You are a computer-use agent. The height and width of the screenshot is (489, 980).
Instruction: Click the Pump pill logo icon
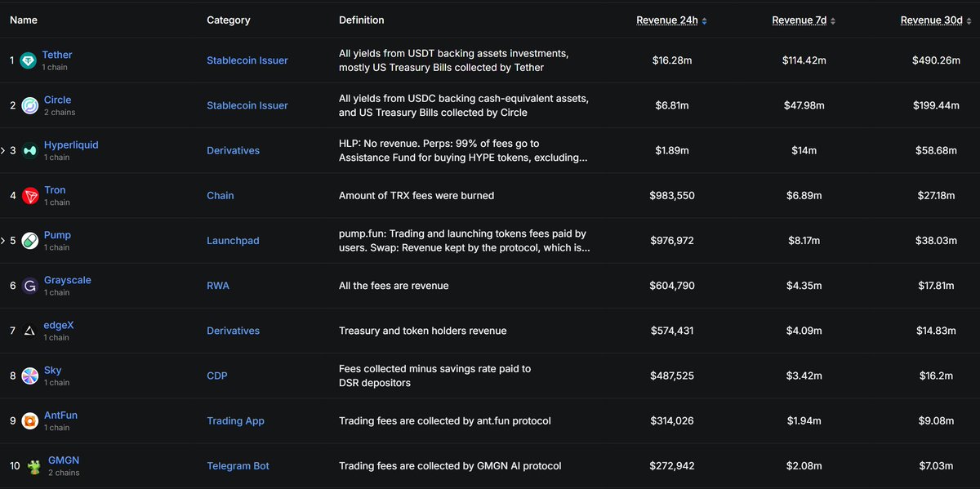coord(29,241)
